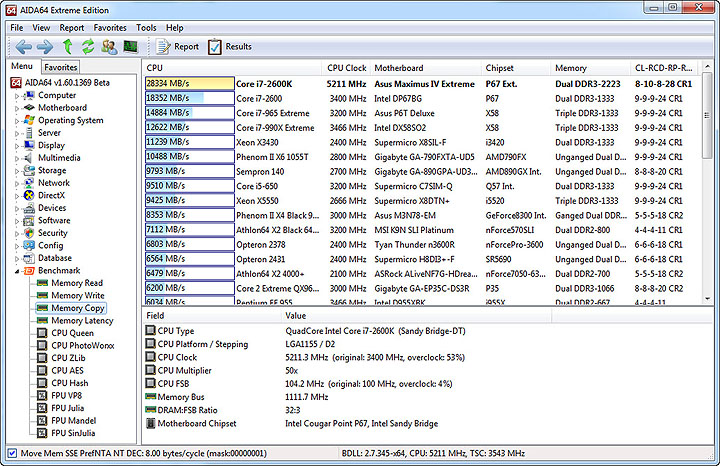Image resolution: width=720 pixels, height=466 pixels.
Task: Sort by the Memory column header
Action: (591, 68)
